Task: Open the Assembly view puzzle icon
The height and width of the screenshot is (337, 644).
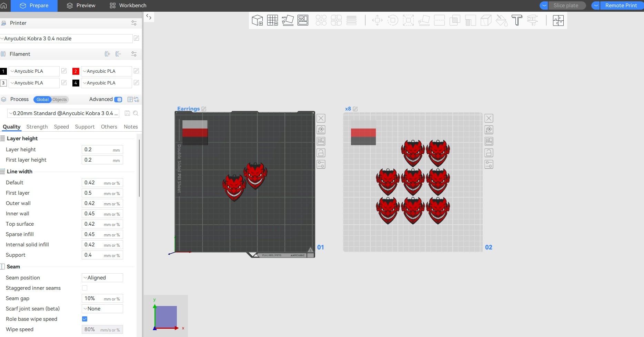Action: pos(558,20)
